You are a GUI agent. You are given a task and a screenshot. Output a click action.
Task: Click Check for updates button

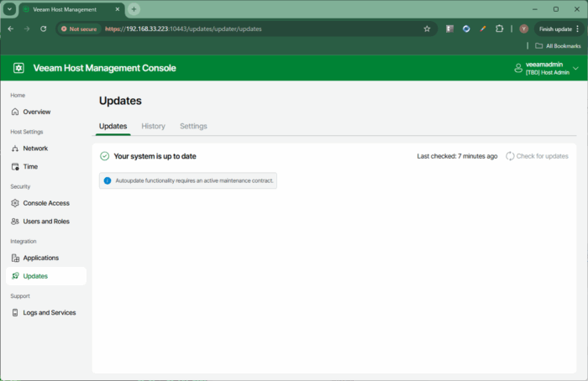pyautogui.click(x=537, y=156)
